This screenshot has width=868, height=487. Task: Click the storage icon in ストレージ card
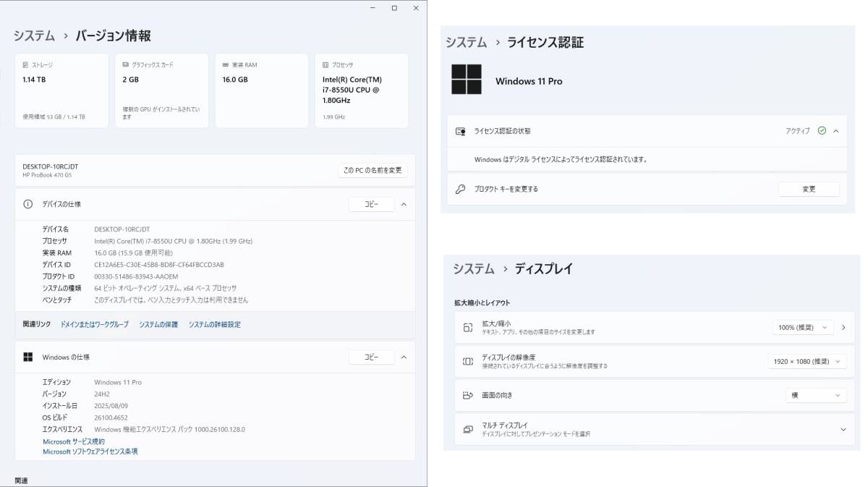(x=25, y=65)
